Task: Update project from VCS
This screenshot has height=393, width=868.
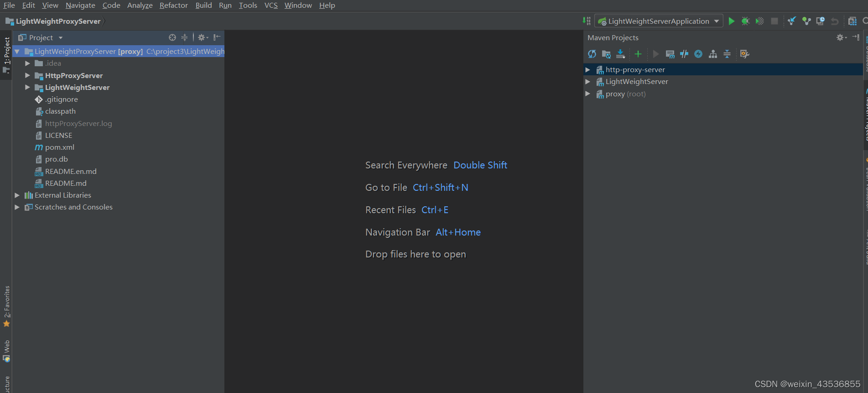Action: point(792,21)
